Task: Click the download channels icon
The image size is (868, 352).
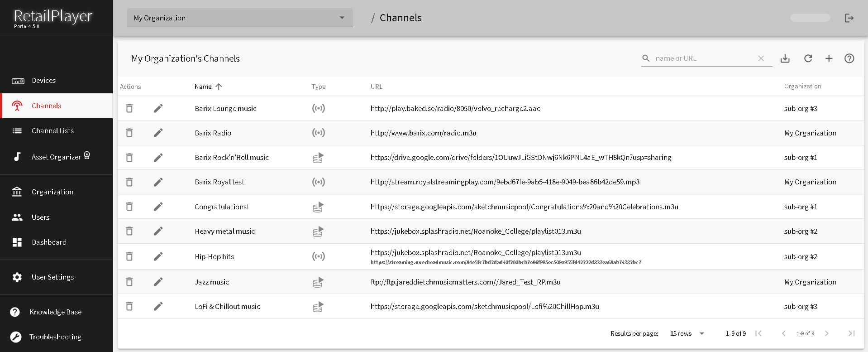Action: [785, 58]
